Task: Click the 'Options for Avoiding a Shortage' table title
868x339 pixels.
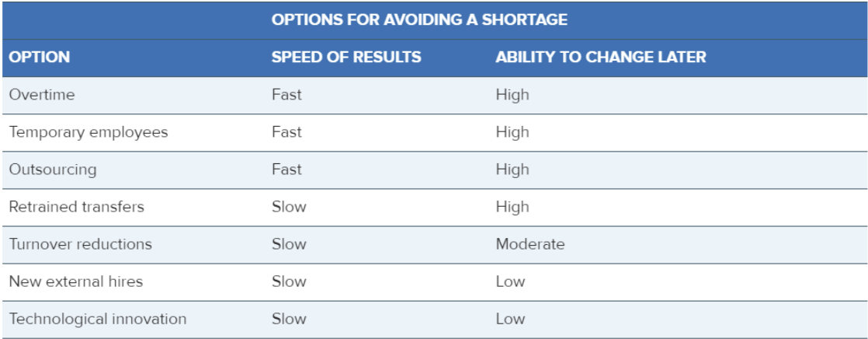Action: pyautogui.click(x=419, y=19)
